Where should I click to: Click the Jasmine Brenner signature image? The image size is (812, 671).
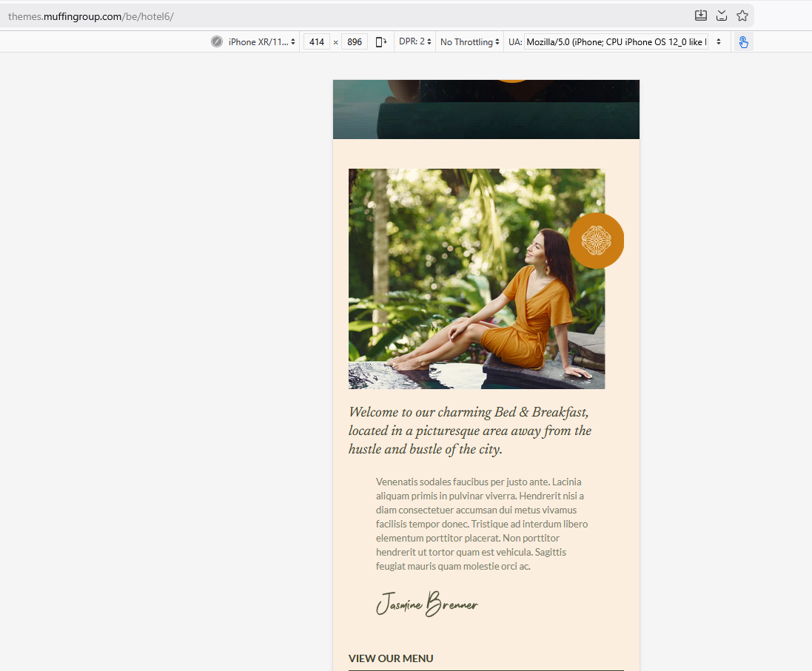tap(426, 604)
